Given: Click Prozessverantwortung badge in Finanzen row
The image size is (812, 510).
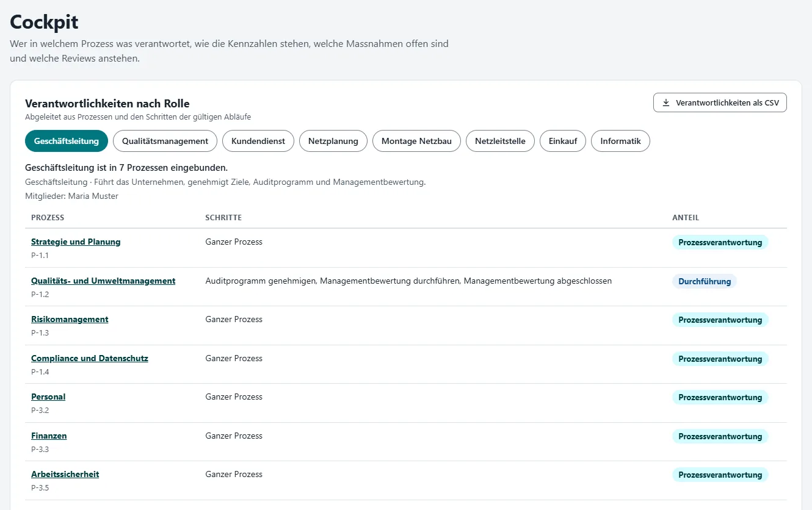Looking at the screenshot, I should tap(720, 436).
